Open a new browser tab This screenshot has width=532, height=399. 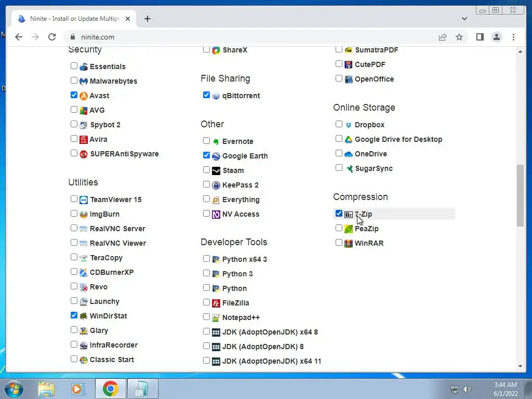147,19
